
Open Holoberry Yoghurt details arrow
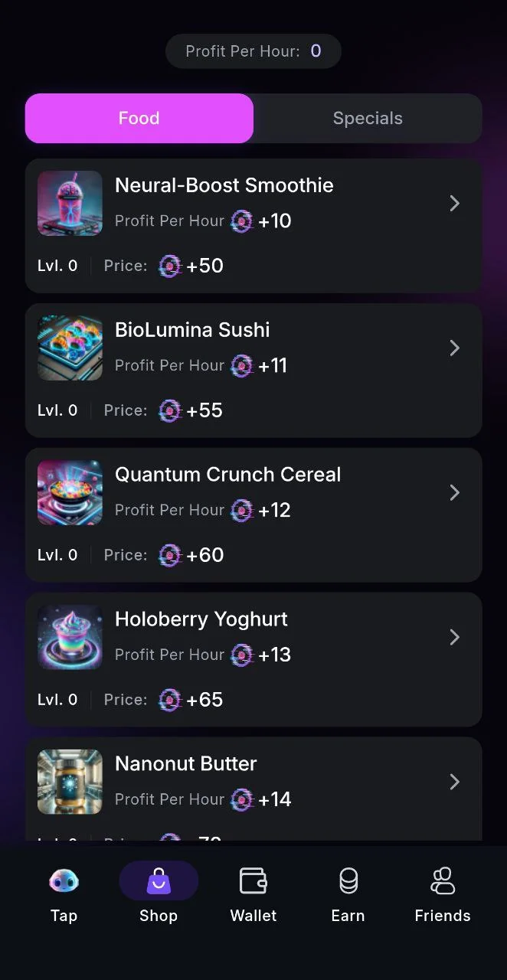point(454,637)
